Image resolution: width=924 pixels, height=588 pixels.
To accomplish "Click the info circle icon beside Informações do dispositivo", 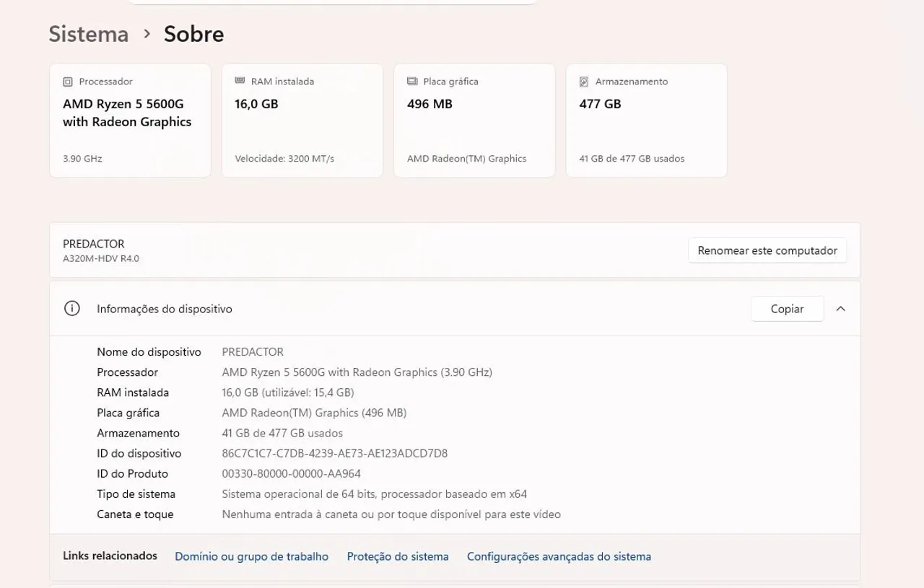I will 72,309.
